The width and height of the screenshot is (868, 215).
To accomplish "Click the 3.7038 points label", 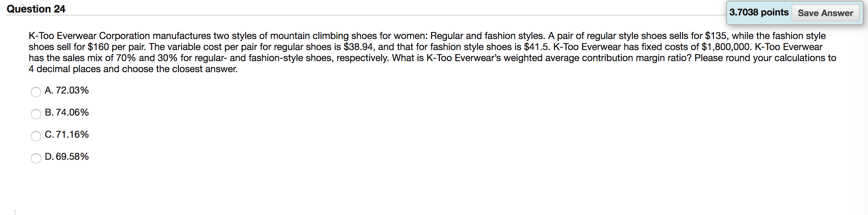I will click(x=758, y=13).
